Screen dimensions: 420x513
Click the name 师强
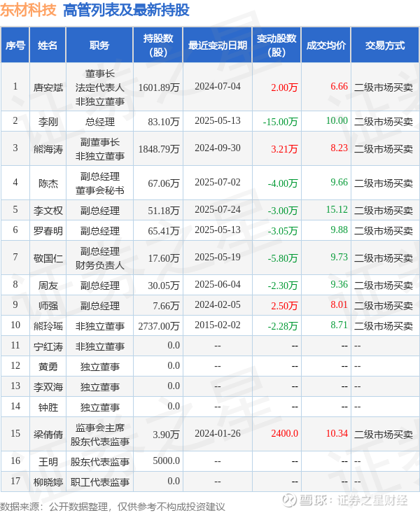[48, 306]
